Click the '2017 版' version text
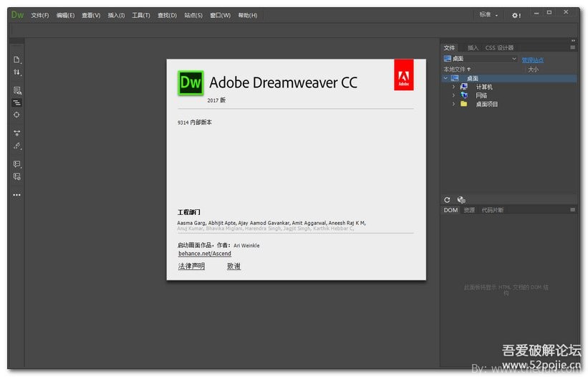The image size is (588, 377). click(x=216, y=100)
